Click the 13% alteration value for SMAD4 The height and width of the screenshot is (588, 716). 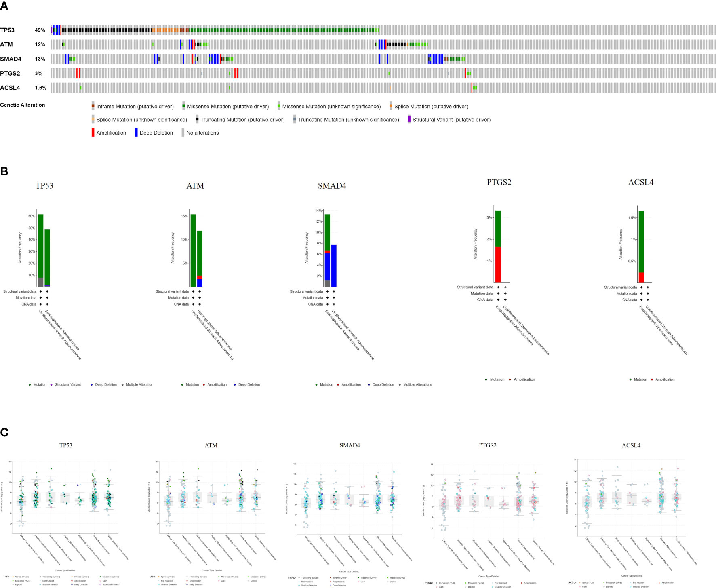tap(40, 59)
